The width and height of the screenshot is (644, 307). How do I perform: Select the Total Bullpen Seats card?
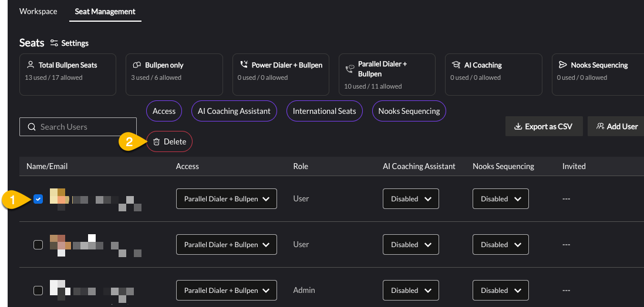click(x=68, y=75)
